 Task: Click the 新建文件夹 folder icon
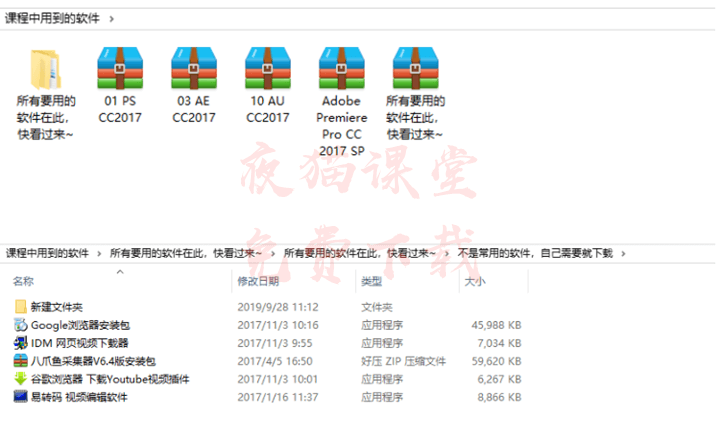pyautogui.click(x=20, y=307)
